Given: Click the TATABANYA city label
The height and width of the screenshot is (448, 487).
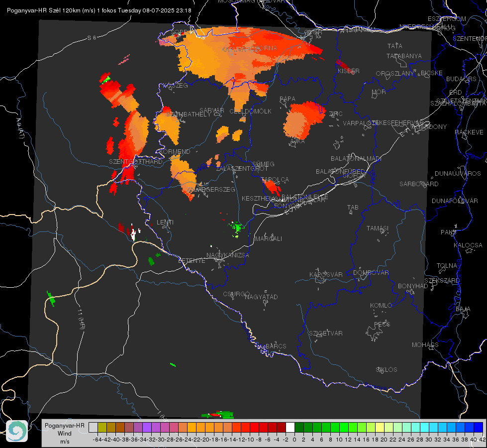Looking at the screenshot, I should (404, 56).
